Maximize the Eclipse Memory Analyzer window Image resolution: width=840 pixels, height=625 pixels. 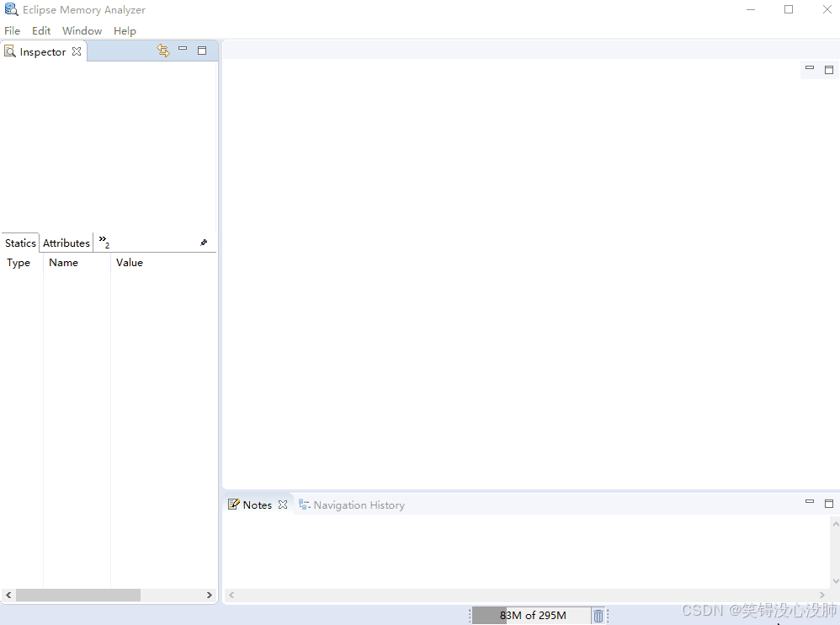point(789,9)
